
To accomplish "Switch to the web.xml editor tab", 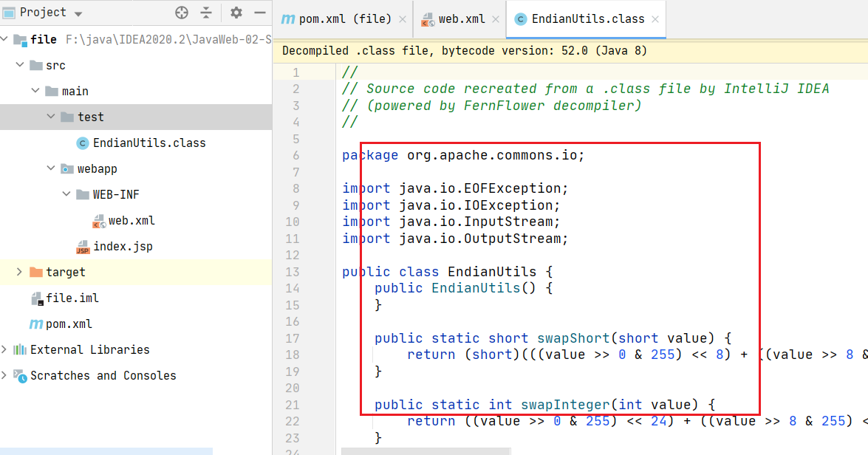I will tap(458, 19).
